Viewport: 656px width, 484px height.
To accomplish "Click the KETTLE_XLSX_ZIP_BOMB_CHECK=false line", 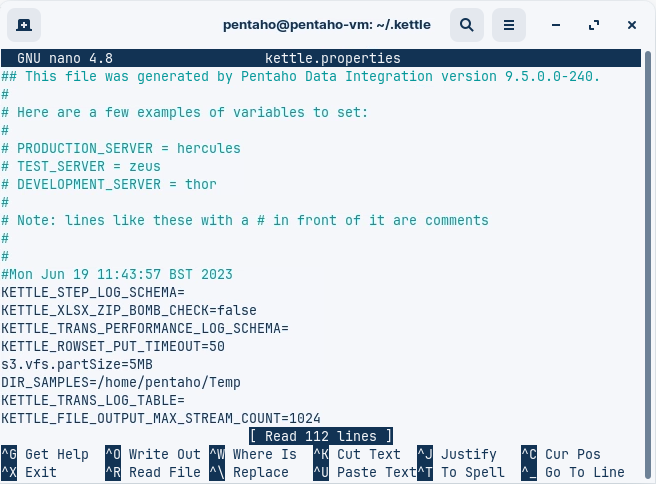I will [x=129, y=310].
